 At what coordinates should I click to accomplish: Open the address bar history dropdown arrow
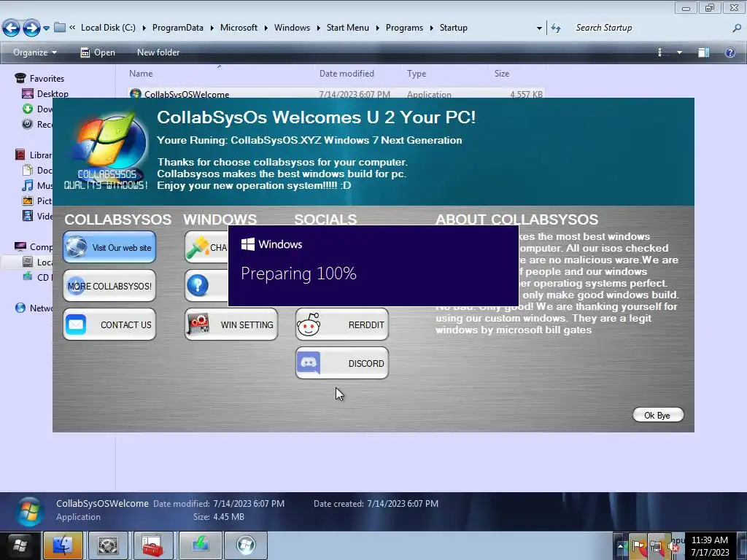[539, 28]
